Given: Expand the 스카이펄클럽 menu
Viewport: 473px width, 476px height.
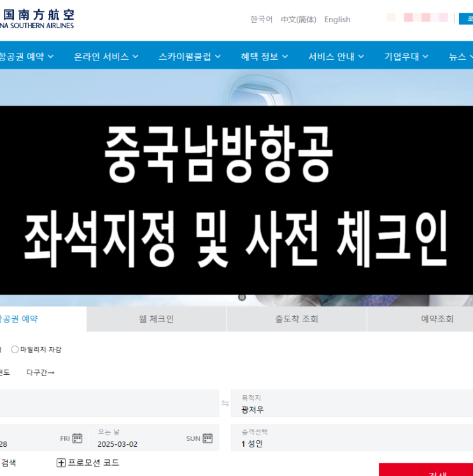Looking at the screenshot, I should (190, 57).
